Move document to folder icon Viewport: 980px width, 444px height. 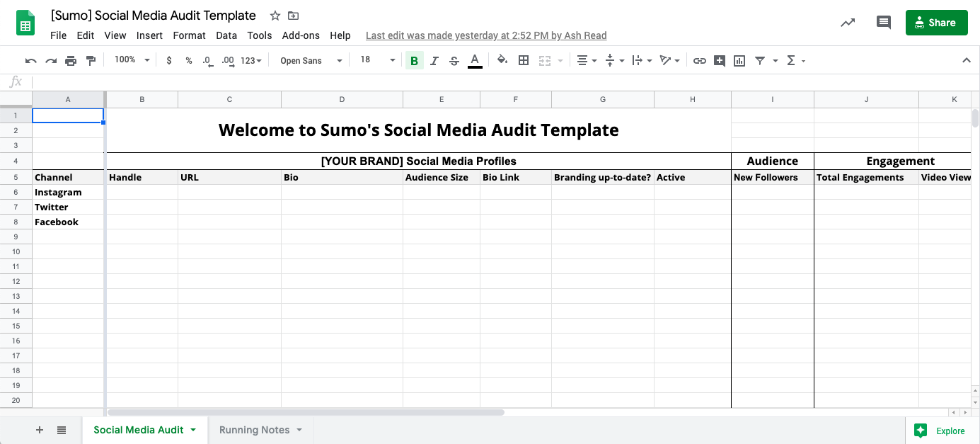tap(294, 16)
